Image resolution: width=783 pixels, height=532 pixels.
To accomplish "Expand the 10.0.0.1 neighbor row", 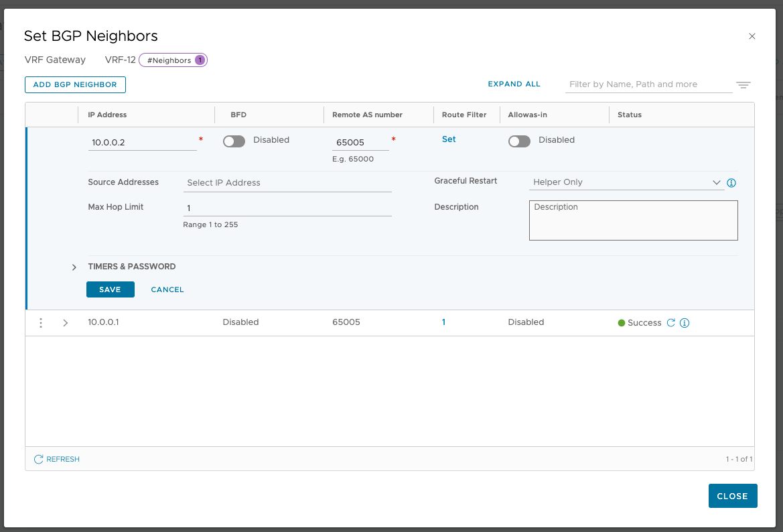I will click(x=65, y=323).
